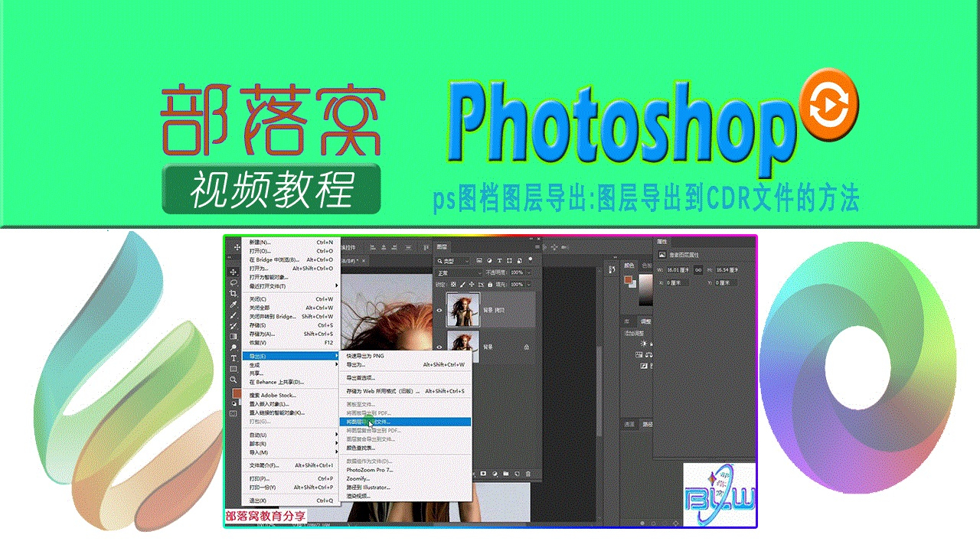Viewport: 980px width, 551px height.
Task: Choose 新建(N)... from File menu
Action: pos(290,242)
